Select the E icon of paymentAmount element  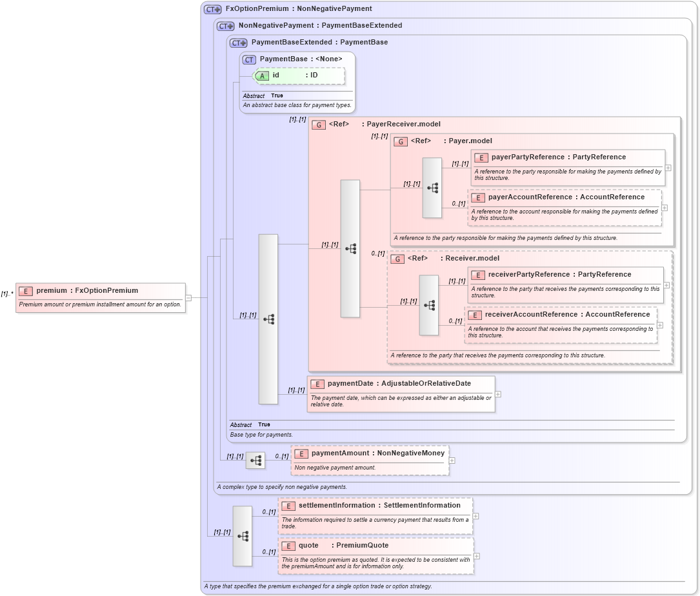(301, 453)
